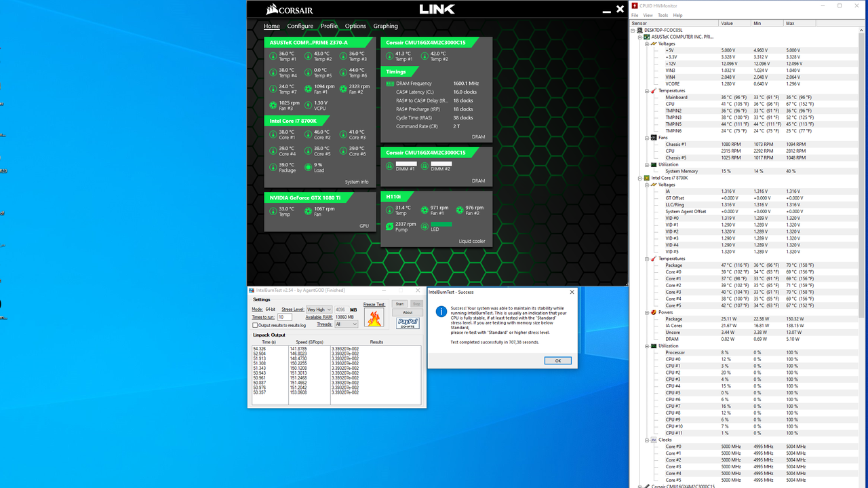868x488 pixels.
Task: Collapse the System Memory Utilization group under ASUSTeK
Action: pyautogui.click(x=646, y=164)
